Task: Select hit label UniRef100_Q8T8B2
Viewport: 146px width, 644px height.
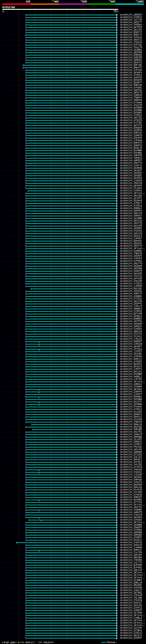Action: click(131, 593)
